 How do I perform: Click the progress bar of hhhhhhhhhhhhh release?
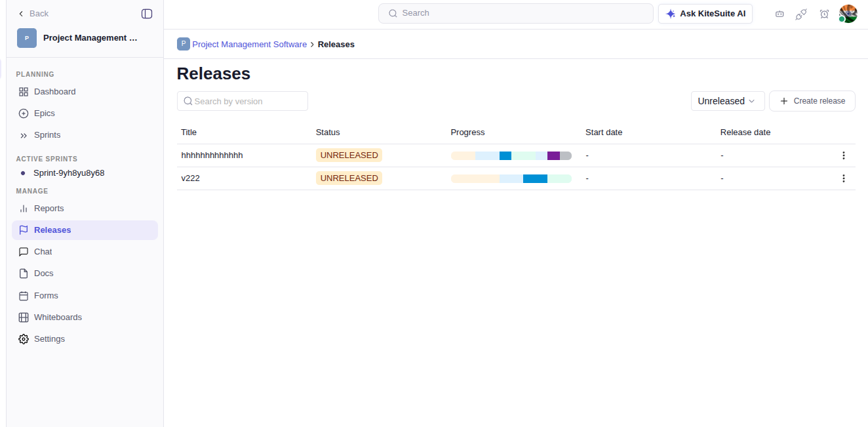(x=511, y=155)
